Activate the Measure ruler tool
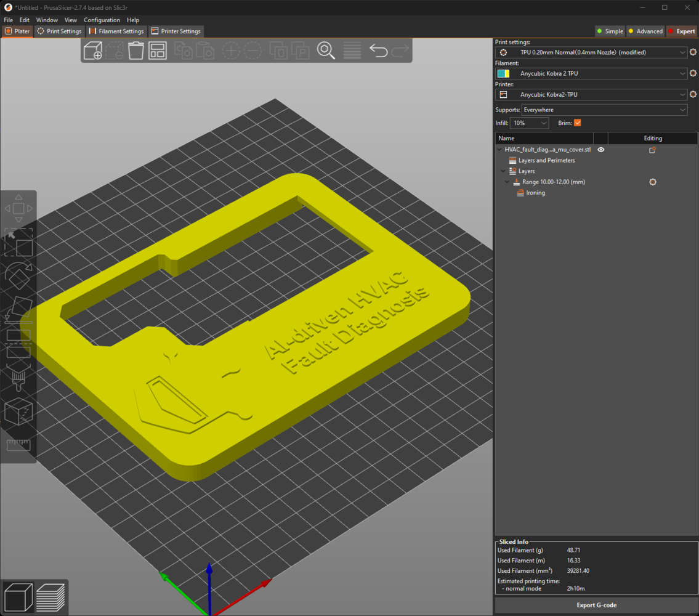This screenshot has height=616, width=699. 18,445
